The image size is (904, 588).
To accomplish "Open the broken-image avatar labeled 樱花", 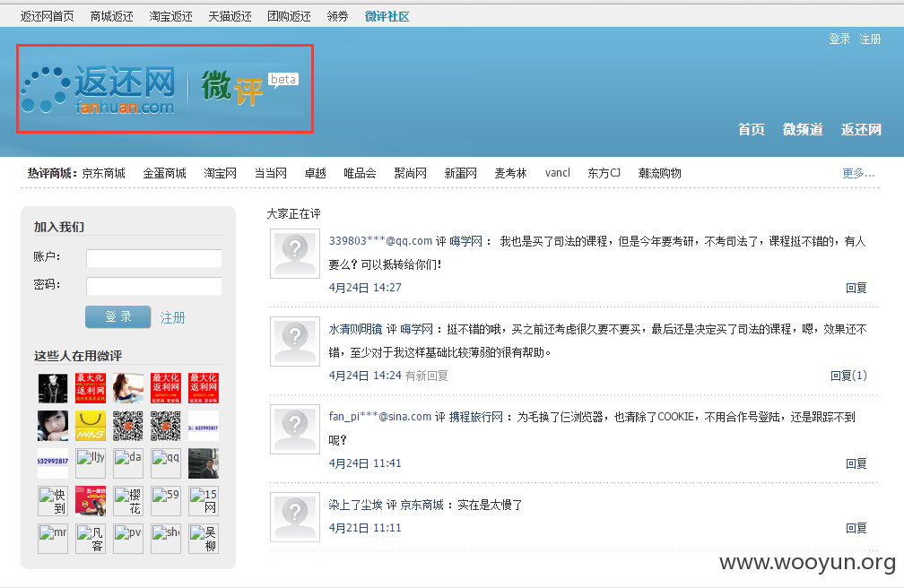I will click(128, 501).
